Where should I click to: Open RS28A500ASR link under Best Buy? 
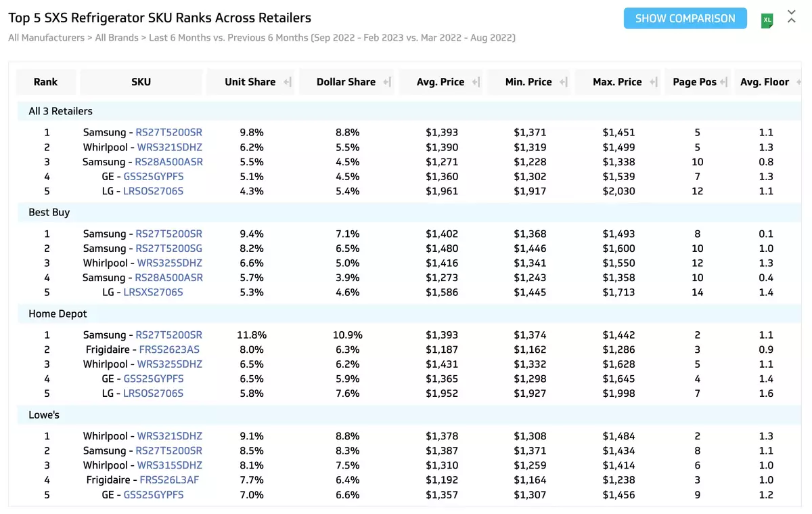(169, 278)
